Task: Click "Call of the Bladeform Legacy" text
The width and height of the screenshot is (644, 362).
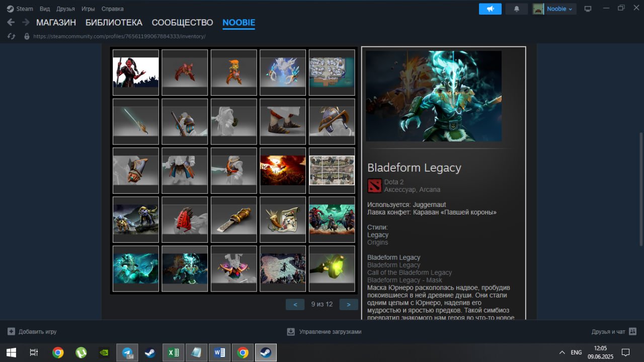Action: tap(410, 273)
